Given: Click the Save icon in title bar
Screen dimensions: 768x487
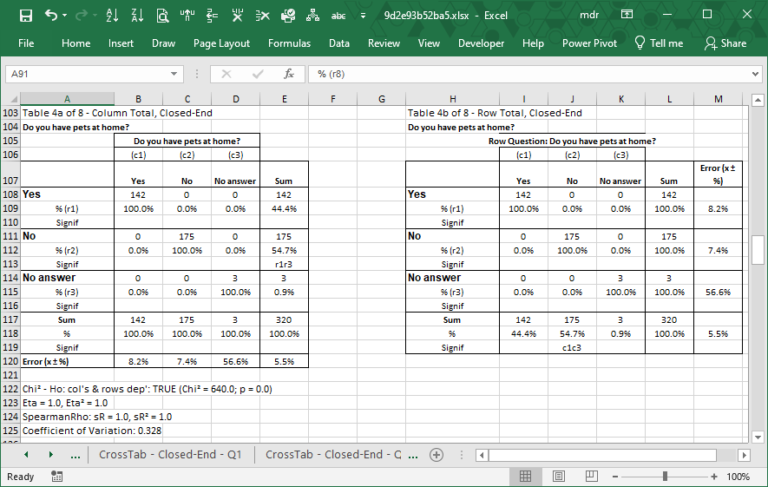Looking at the screenshot, I should pos(26,16).
